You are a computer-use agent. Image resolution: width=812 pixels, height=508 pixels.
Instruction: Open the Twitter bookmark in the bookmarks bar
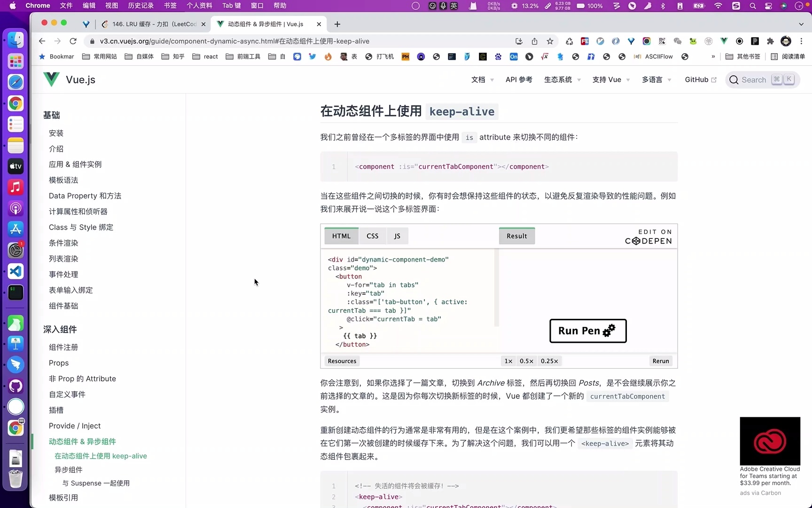(x=312, y=56)
